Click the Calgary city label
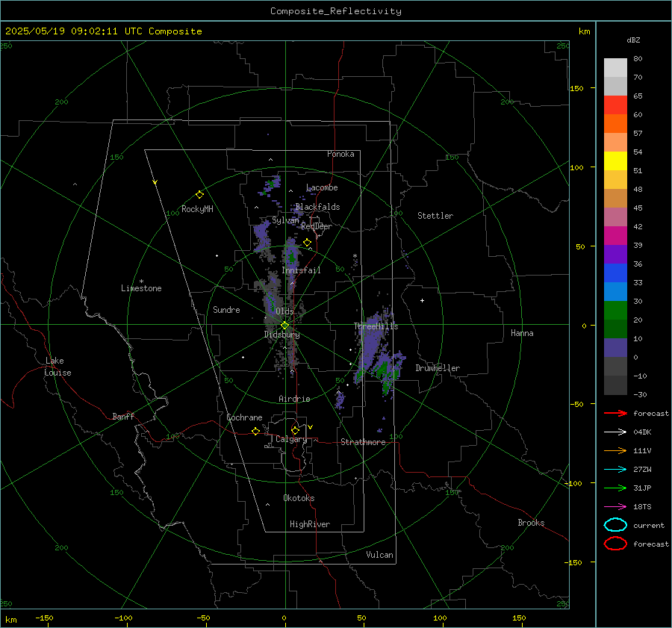The width and height of the screenshot is (672, 628). [291, 439]
